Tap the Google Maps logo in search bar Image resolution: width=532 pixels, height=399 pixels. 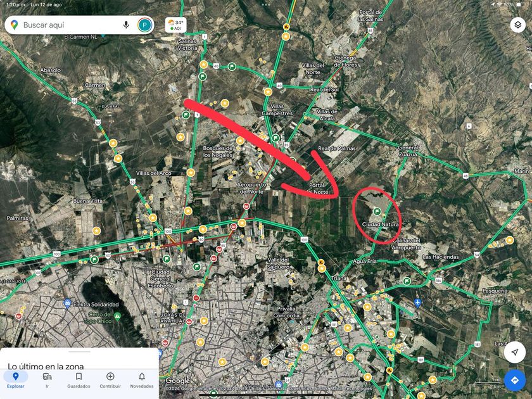[14, 25]
